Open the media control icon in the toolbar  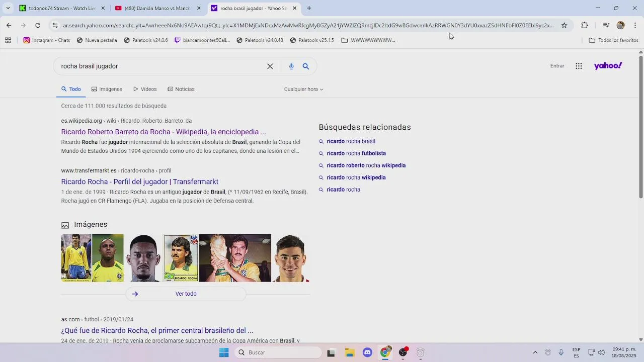[606, 25]
